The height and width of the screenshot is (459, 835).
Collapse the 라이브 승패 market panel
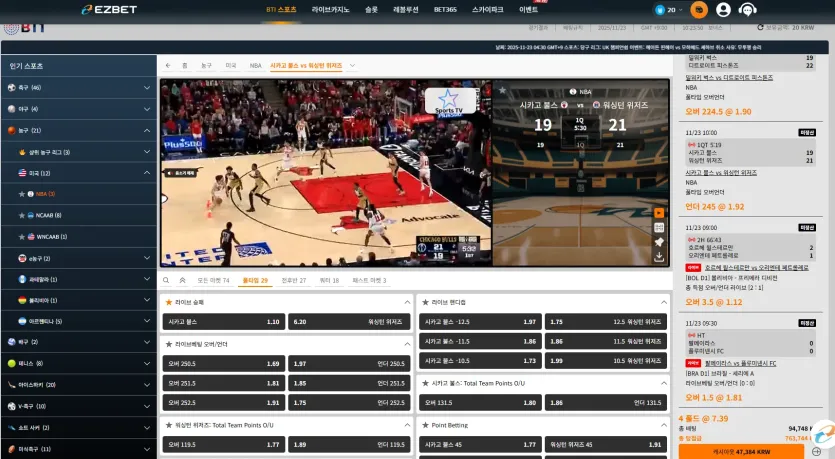[x=407, y=302]
